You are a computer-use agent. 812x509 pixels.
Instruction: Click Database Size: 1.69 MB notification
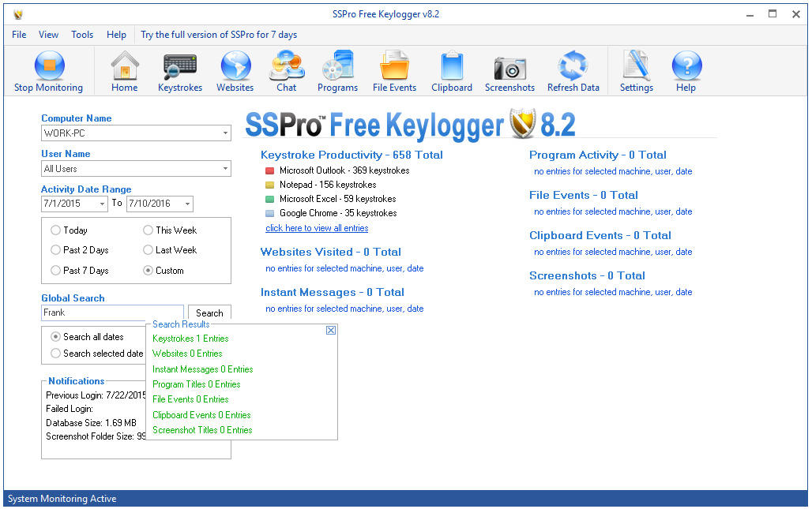pyautogui.click(x=91, y=423)
